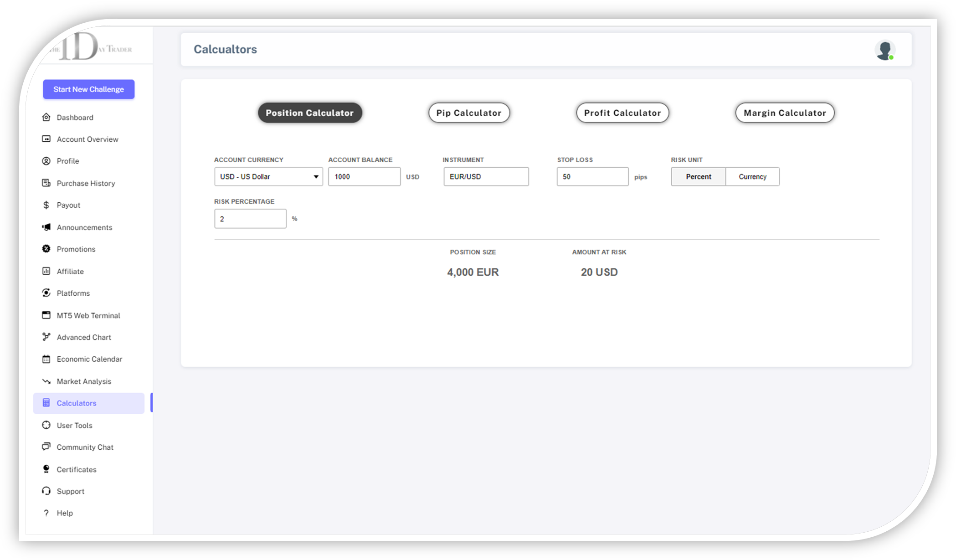Screen dimensions: 956x560
Task: Click the Start New Challenge button
Action: tap(88, 89)
